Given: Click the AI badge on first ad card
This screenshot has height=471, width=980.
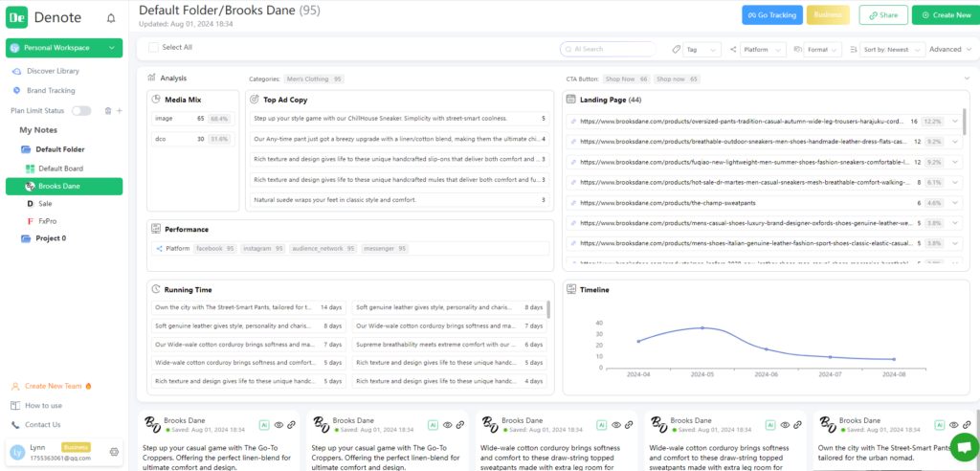Looking at the screenshot, I should (264, 424).
